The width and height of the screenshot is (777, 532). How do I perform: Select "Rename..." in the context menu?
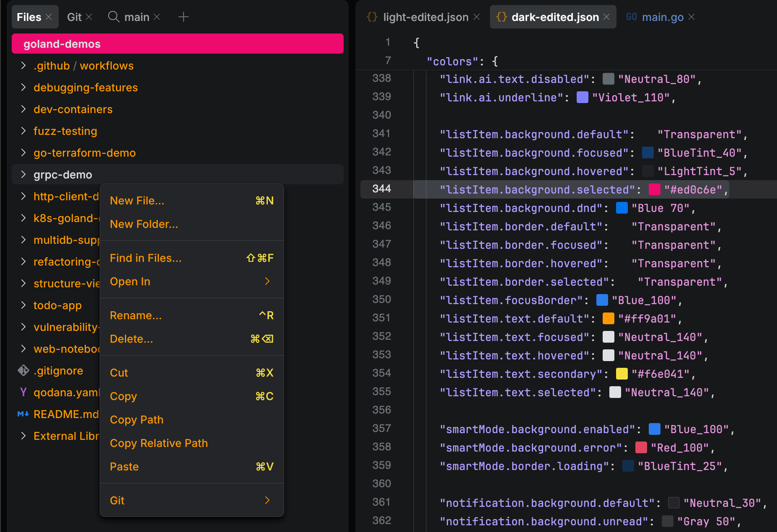click(135, 315)
